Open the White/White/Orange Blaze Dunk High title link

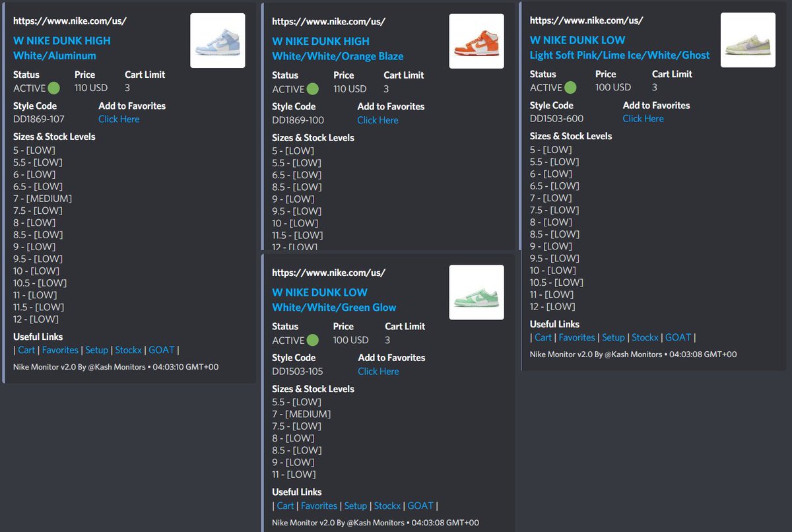[x=337, y=49]
